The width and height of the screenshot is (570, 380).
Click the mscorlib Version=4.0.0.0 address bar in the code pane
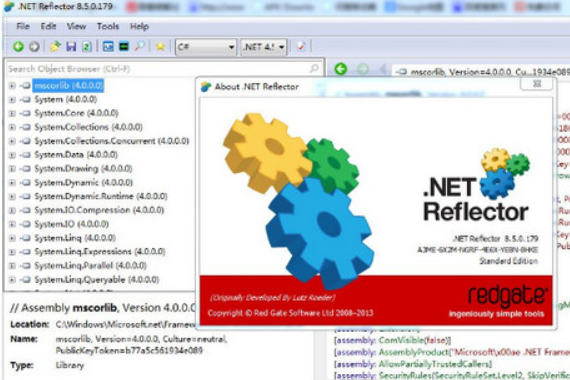click(481, 72)
